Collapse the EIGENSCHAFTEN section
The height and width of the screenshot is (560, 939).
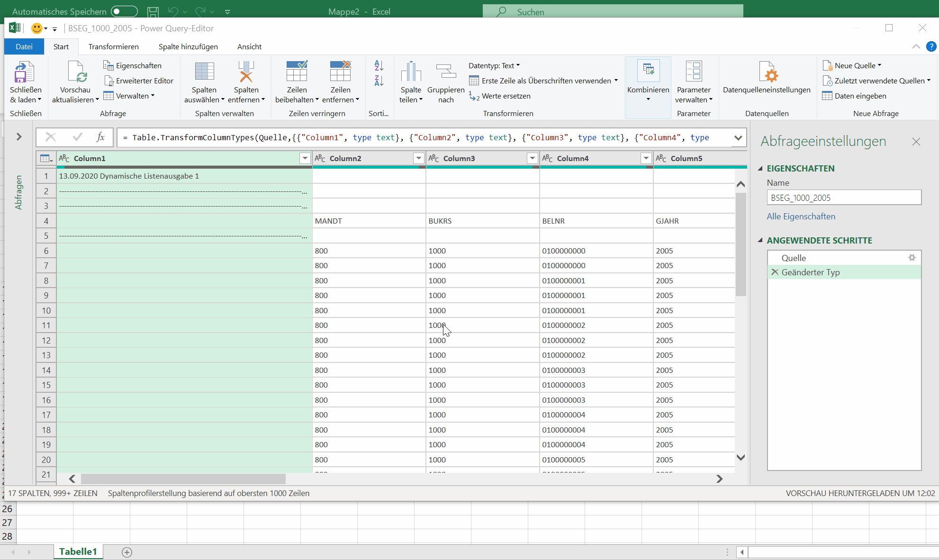pyautogui.click(x=761, y=168)
